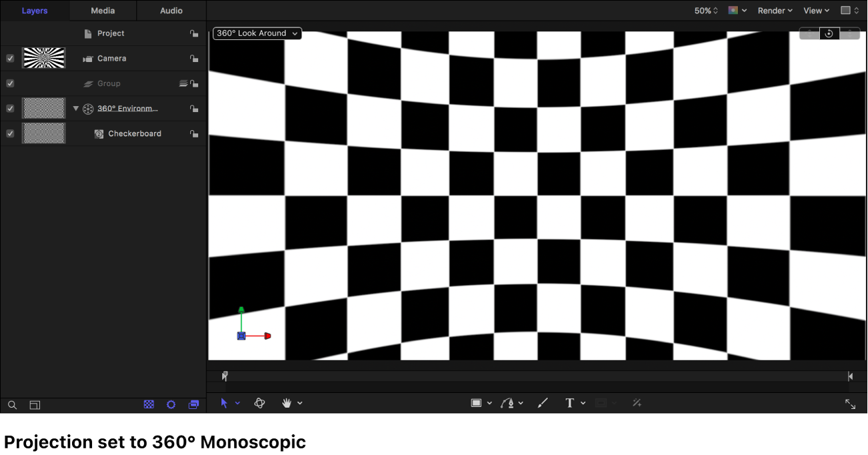Switch to the Media tab
Image resolution: width=868 pixels, height=455 pixels.
(x=102, y=10)
